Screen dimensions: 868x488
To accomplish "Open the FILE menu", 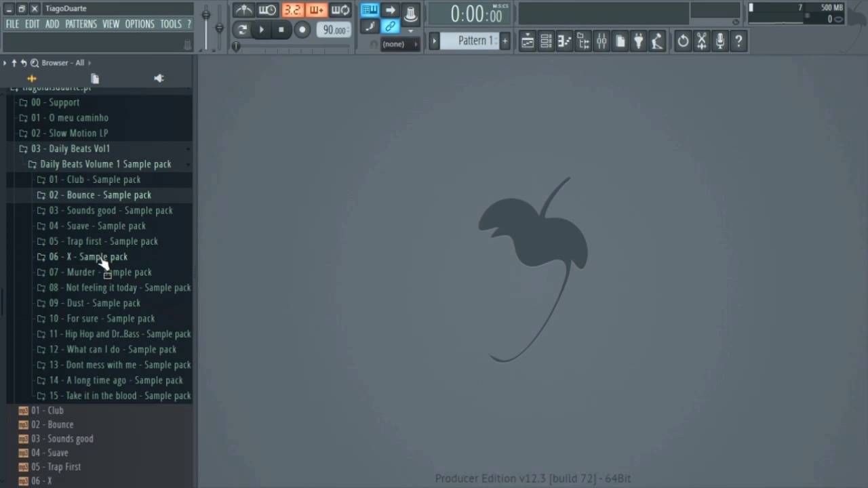I will point(12,24).
